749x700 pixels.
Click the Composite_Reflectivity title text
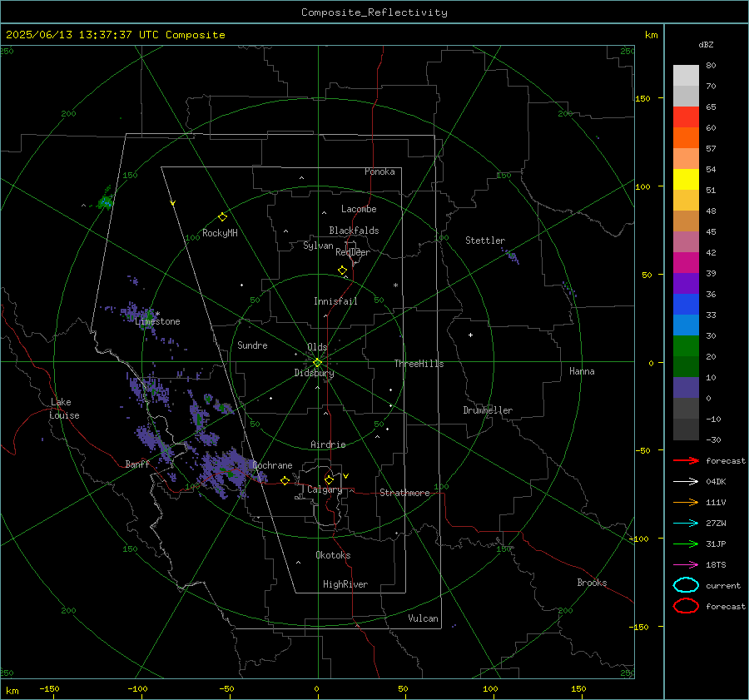(x=374, y=12)
